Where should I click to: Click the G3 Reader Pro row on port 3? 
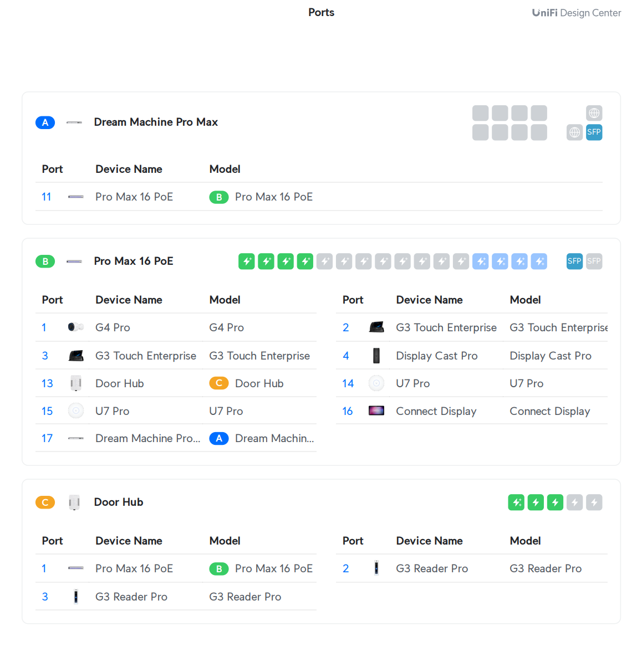(131, 597)
